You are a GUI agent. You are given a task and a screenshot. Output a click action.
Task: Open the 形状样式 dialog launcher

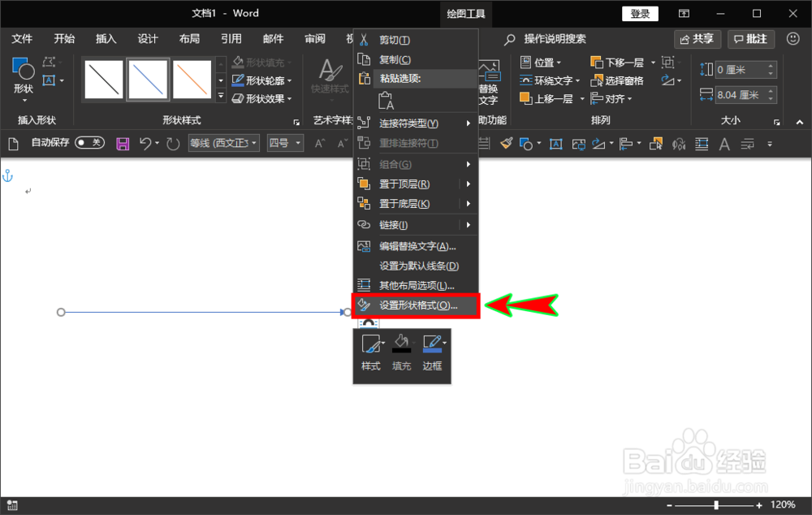click(296, 123)
